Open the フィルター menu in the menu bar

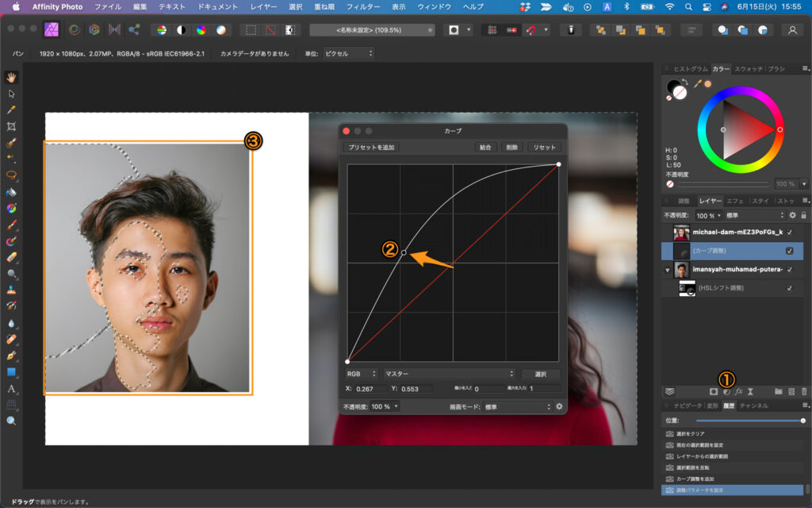363,6
